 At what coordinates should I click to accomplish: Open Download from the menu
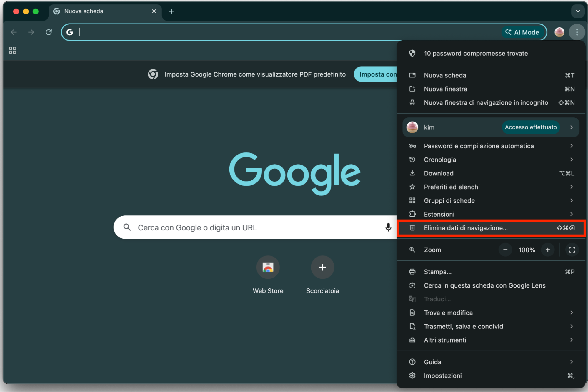coord(491,173)
